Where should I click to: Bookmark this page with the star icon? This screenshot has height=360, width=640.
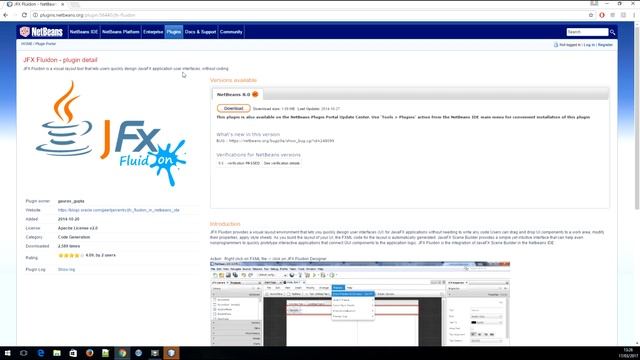coord(591,15)
